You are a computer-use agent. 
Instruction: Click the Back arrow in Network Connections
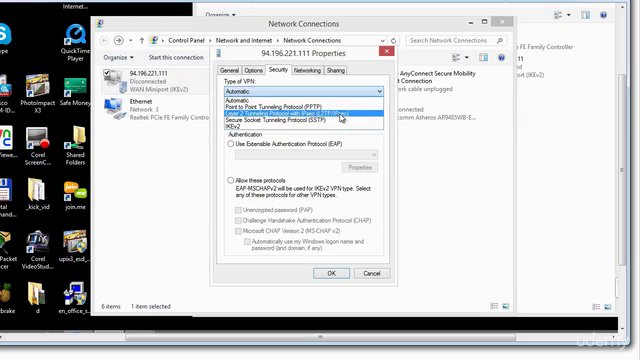click(104, 40)
